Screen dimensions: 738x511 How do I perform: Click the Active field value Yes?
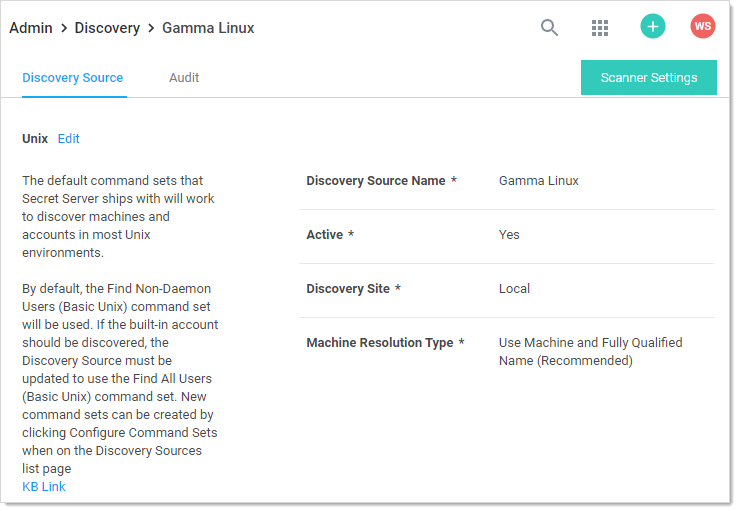509,235
